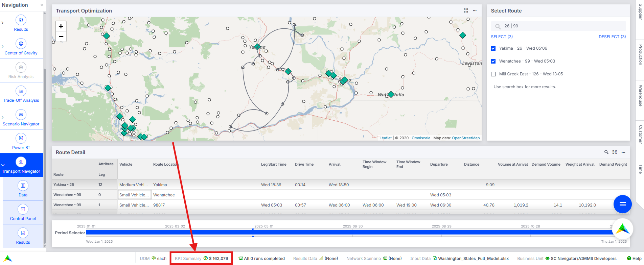
Task: Click SELECT (3) link
Action: point(502,37)
